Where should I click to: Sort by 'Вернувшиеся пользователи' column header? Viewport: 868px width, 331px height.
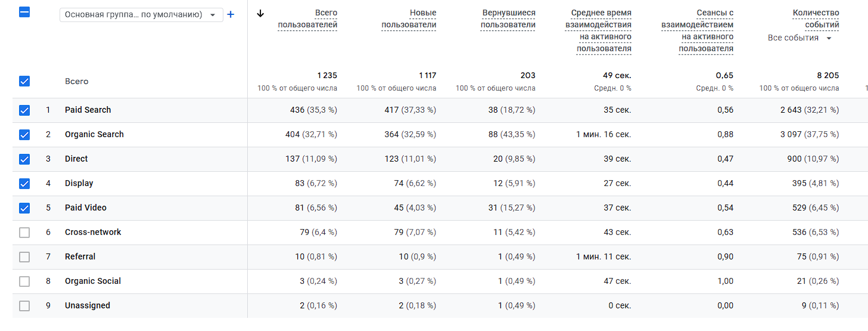(x=508, y=19)
